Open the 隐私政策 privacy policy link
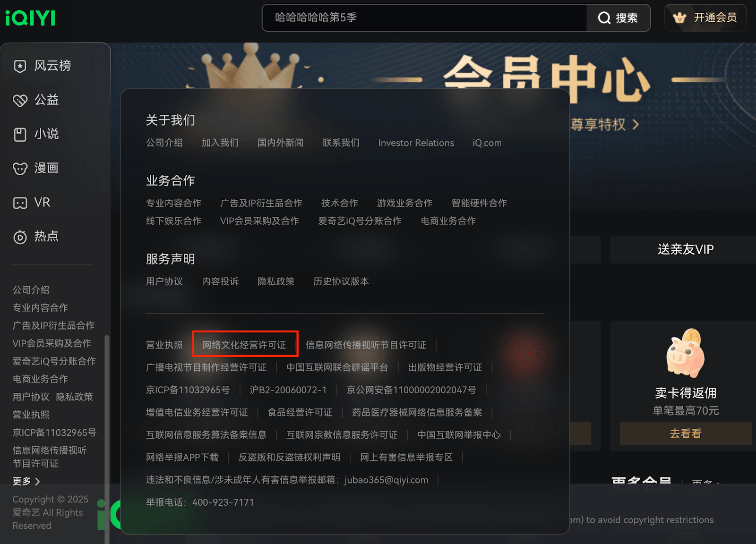The height and width of the screenshot is (544, 756). point(276,281)
